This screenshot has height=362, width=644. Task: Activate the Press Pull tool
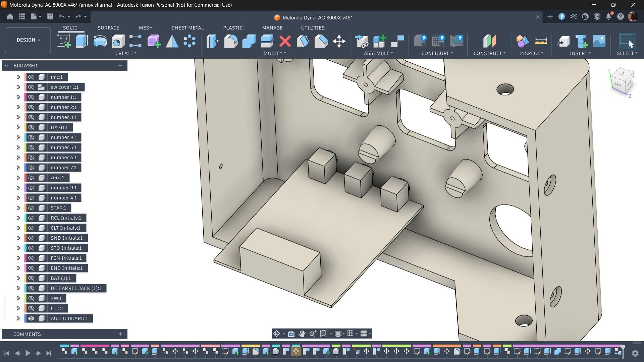pos(213,41)
